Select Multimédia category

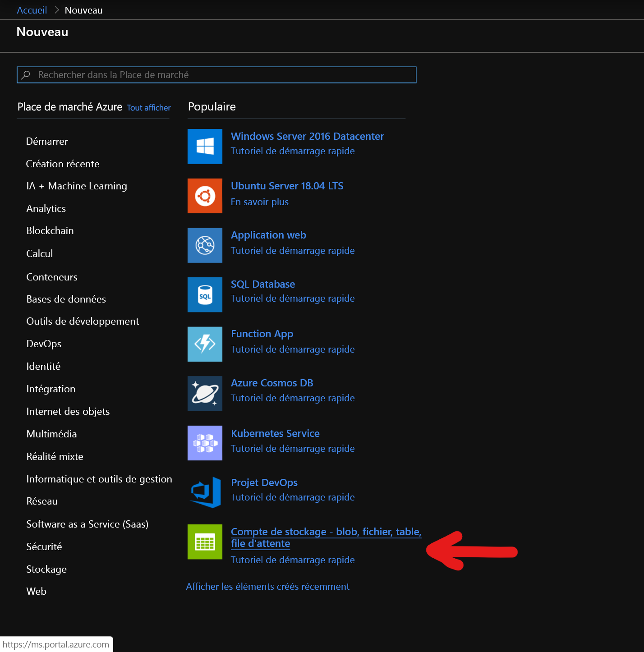click(x=51, y=434)
